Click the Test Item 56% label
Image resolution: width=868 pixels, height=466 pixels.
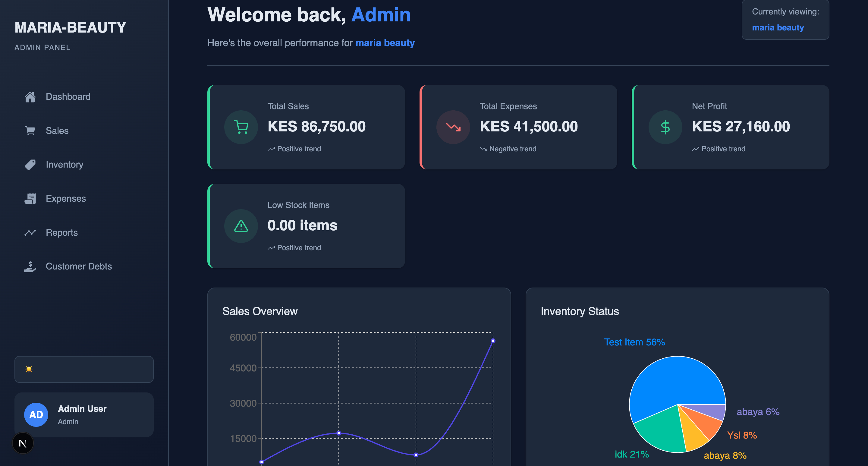pos(634,342)
